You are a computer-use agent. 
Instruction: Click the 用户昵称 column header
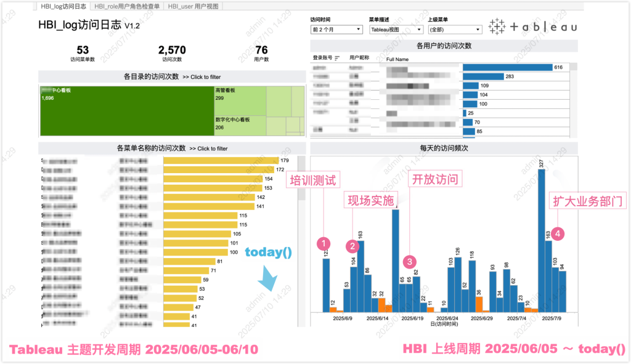click(359, 58)
